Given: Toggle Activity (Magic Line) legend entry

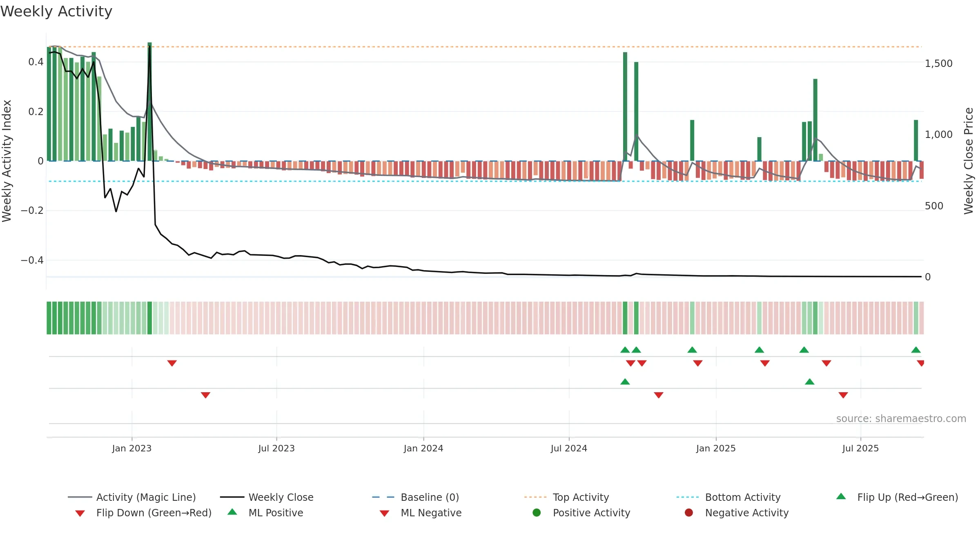Looking at the screenshot, I should [132, 497].
